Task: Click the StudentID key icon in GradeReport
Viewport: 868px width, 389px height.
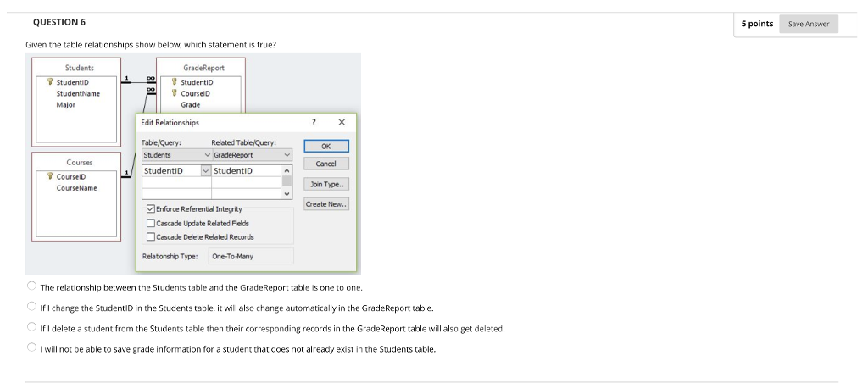Action: pyautogui.click(x=175, y=82)
